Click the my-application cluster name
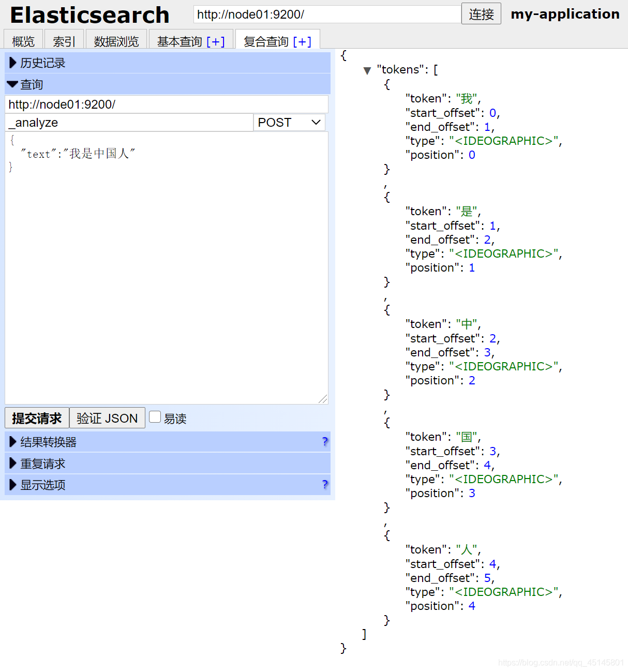Image resolution: width=628 pixels, height=672 pixels. click(565, 14)
